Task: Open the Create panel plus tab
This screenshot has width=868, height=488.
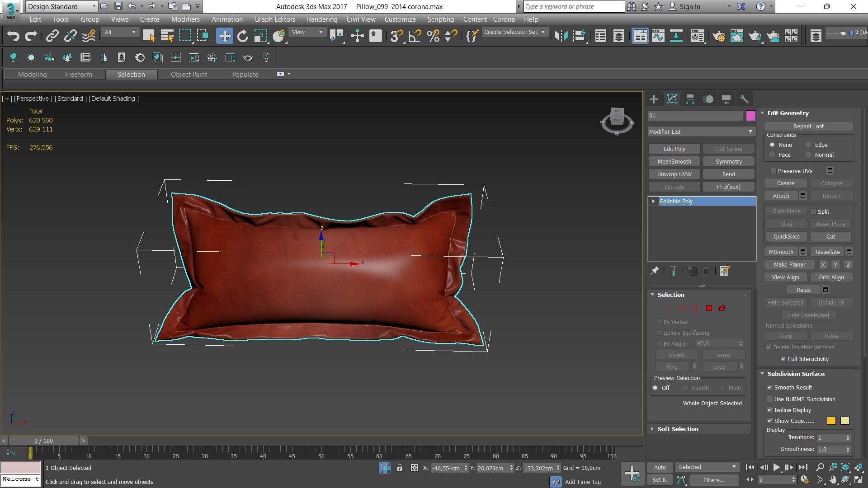Action: [x=654, y=99]
